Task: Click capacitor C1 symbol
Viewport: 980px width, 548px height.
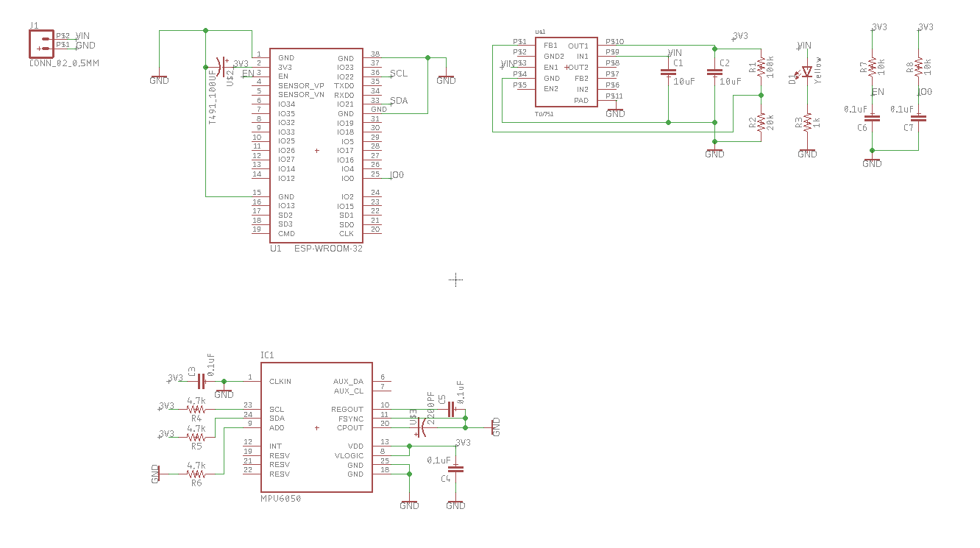Action: pos(668,72)
